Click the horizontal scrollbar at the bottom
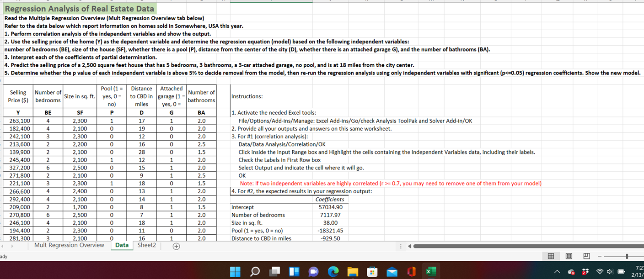Screen dimensions: 644x279 (526, 246)
